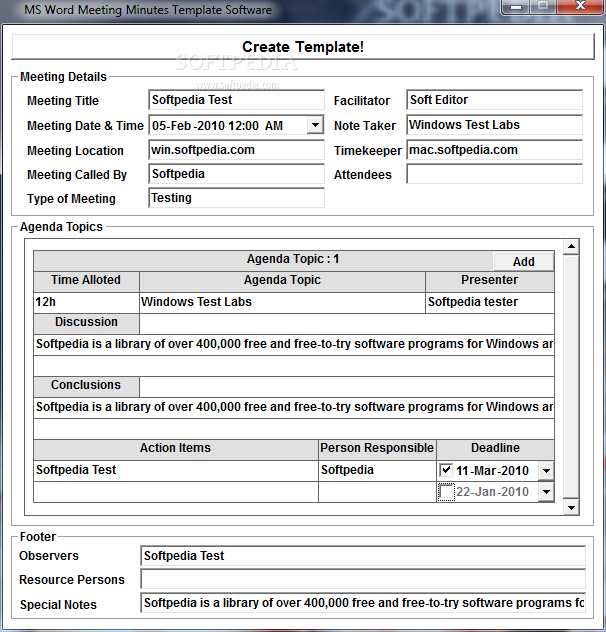Click the Person Responsible column header
Screen dimensions: 606x632
click(x=377, y=449)
